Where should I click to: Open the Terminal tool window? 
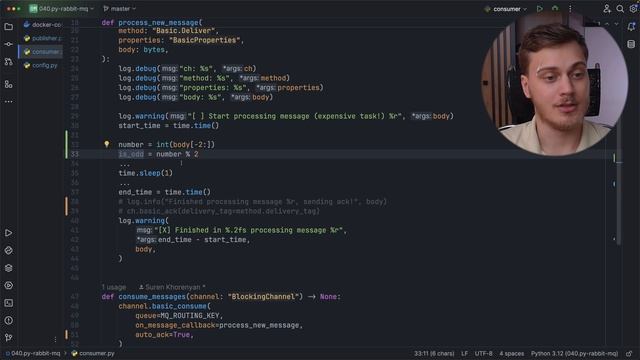[9, 303]
